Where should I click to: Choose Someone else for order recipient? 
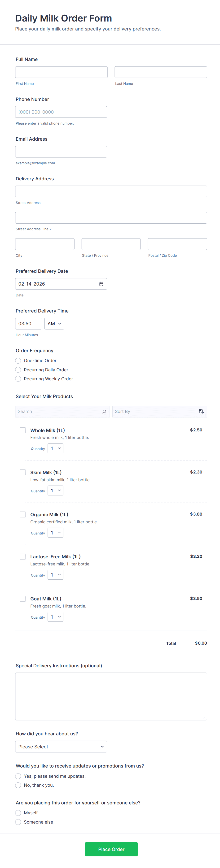18,822
